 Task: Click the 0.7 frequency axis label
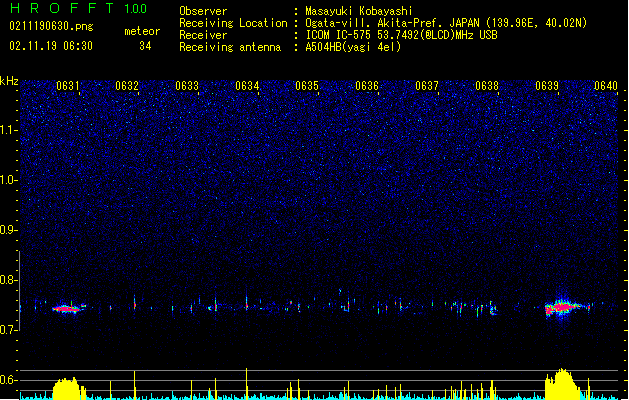tap(8, 330)
